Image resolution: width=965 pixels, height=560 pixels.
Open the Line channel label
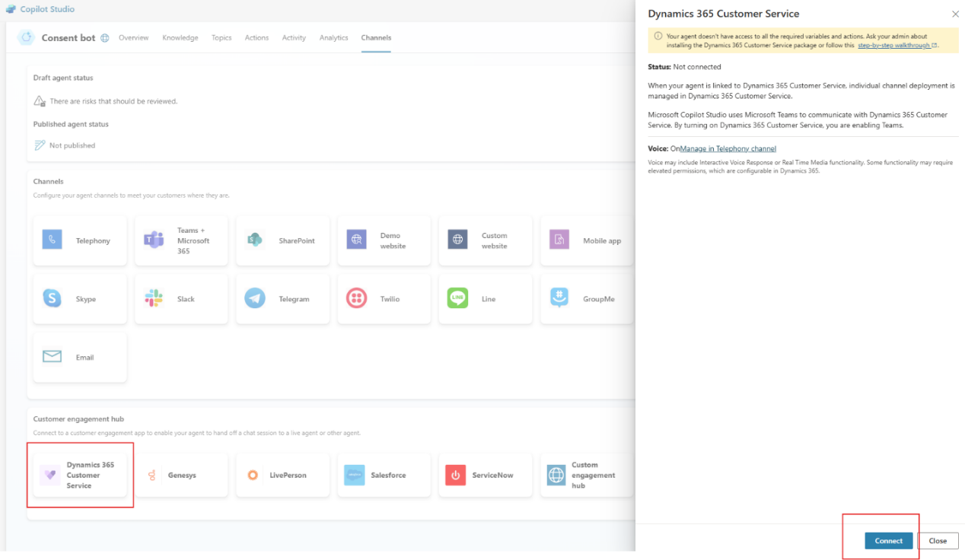tap(489, 300)
